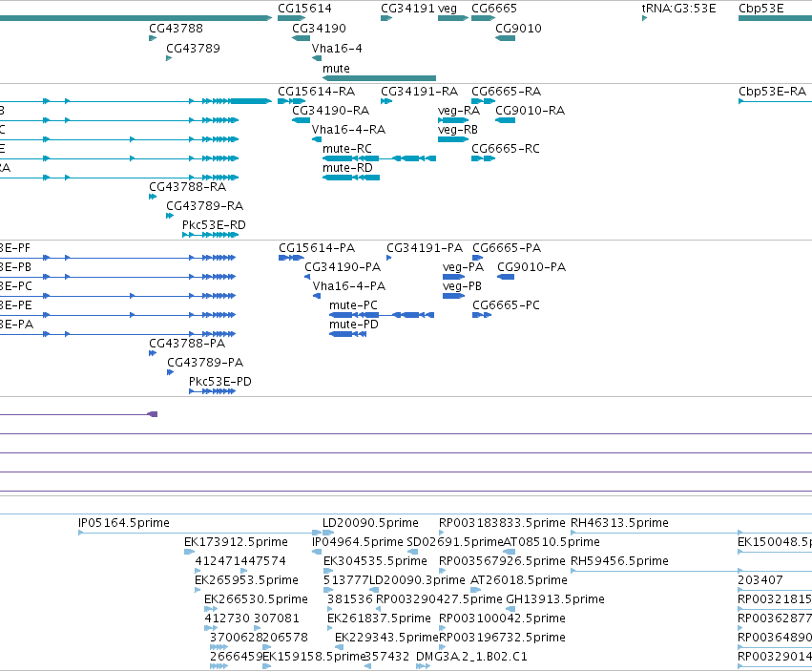This screenshot has width=812, height=671.
Task: Click the purple feature arrowhead glyph
Action: [x=153, y=414]
